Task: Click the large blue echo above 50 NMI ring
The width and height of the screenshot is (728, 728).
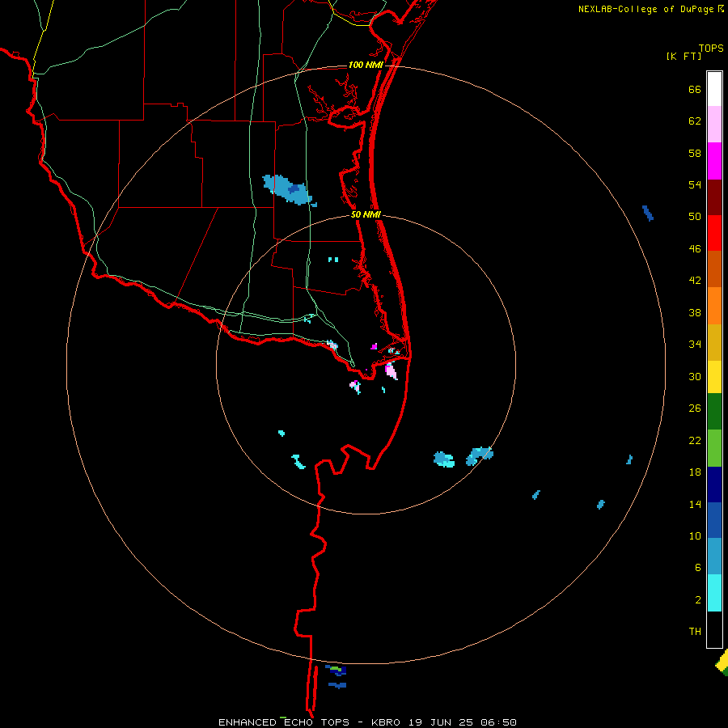Action: [289, 190]
